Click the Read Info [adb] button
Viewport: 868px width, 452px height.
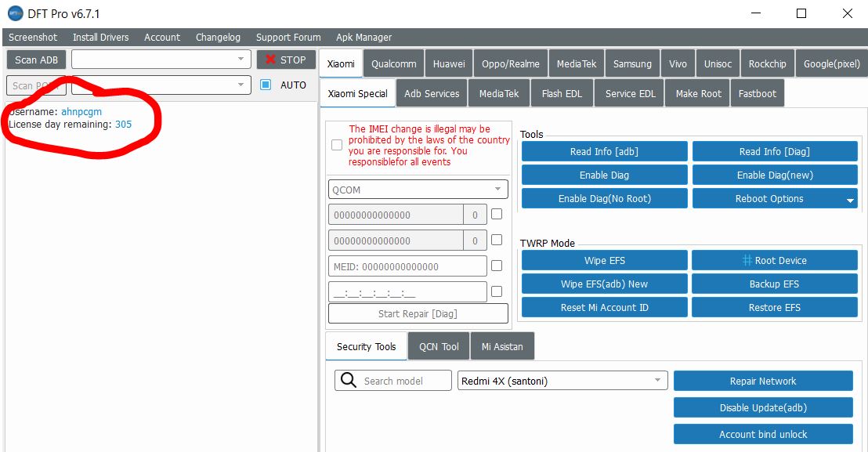pos(604,151)
